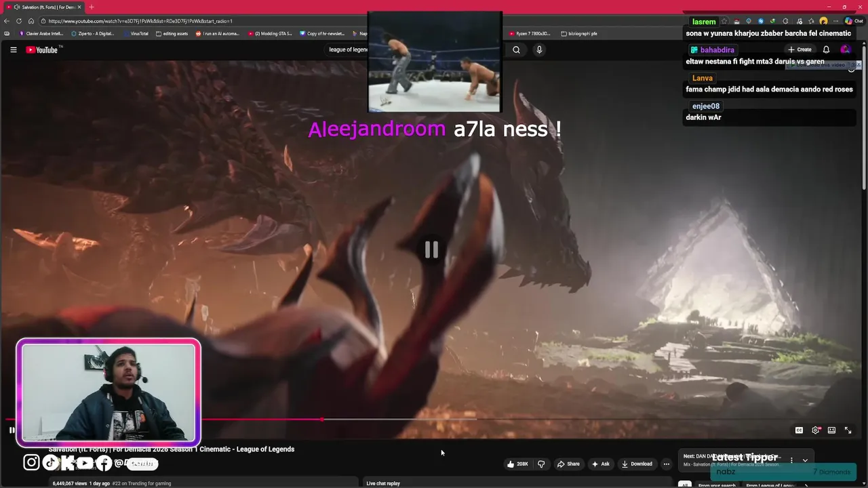Open the favorites list star icon
Viewport: 868px width, 488px height.
tap(811, 21)
